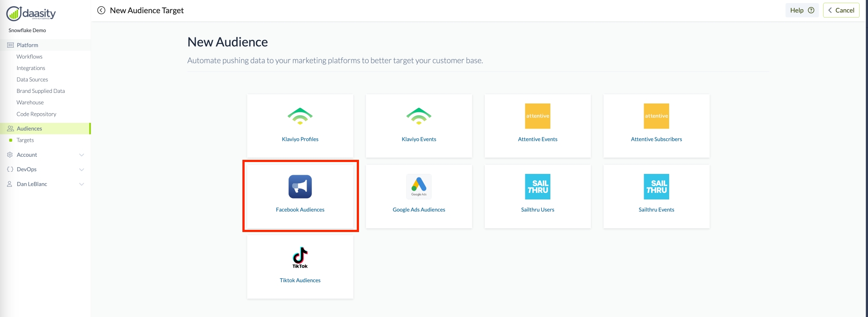Click the Audiences people icon in sidebar

click(11, 129)
